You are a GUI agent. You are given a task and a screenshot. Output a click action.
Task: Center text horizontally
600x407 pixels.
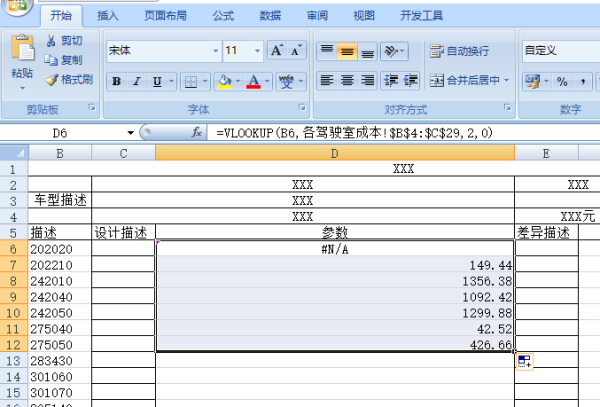coord(347,81)
